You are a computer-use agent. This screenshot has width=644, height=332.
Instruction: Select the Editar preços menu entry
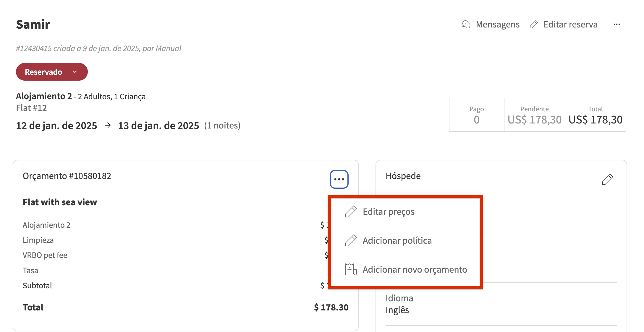389,211
